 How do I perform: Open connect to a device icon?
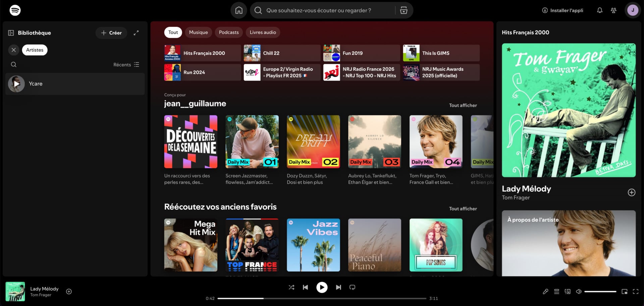click(568, 292)
